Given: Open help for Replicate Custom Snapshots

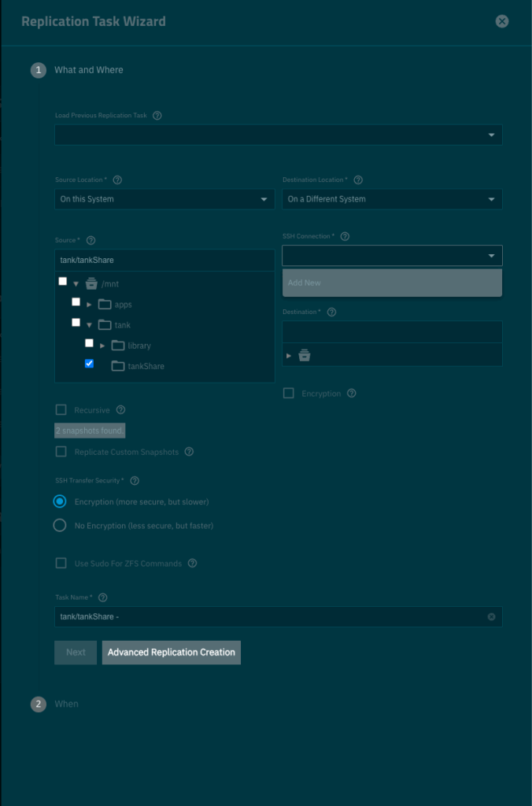Looking at the screenshot, I should click(189, 452).
